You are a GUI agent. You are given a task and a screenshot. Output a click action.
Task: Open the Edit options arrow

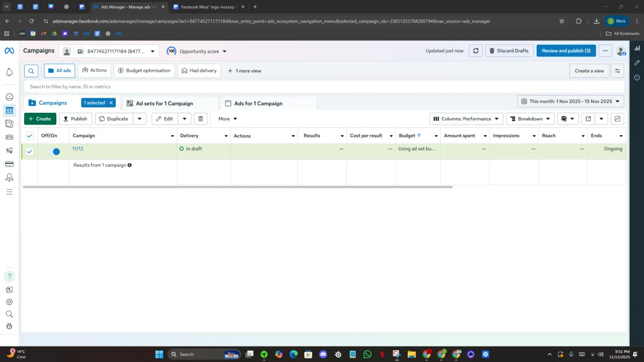pyautogui.click(x=184, y=119)
